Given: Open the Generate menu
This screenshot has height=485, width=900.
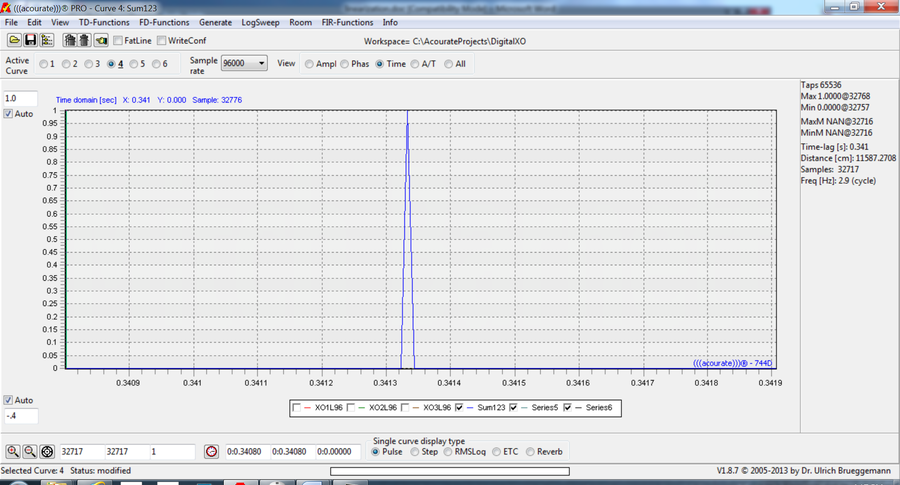Looking at the screenshot, I should tap(216, 22).
